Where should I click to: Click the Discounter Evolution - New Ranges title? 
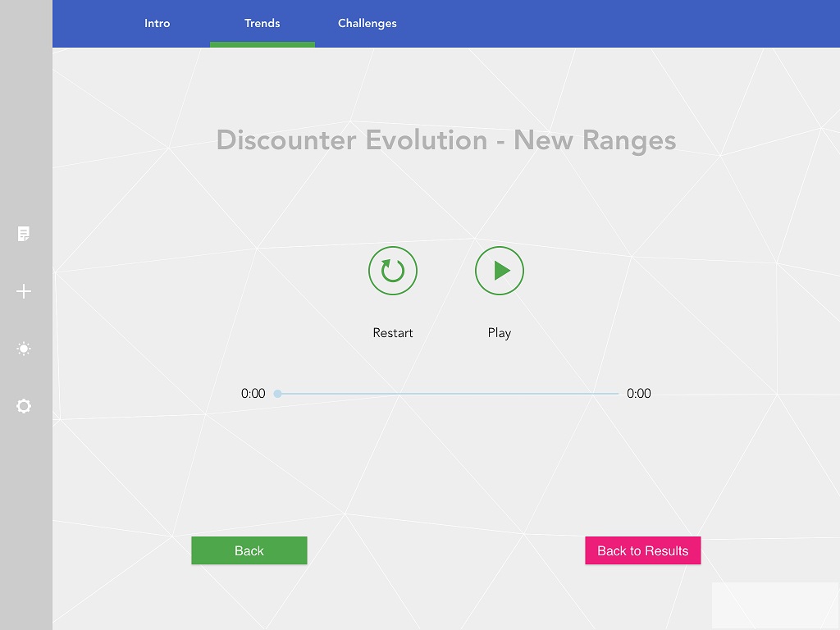pos(446,140)
